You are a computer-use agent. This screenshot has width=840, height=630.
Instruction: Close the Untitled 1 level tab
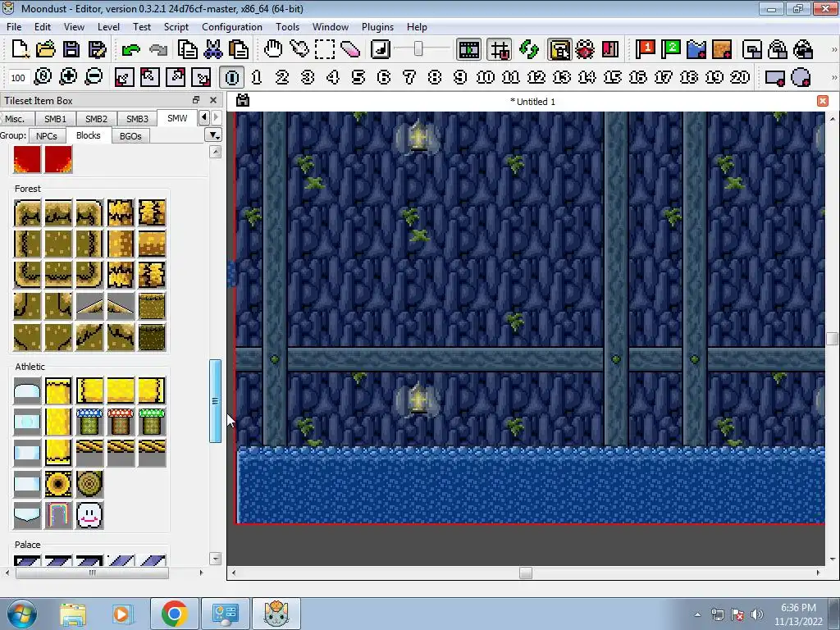click(x=823, y=101)
